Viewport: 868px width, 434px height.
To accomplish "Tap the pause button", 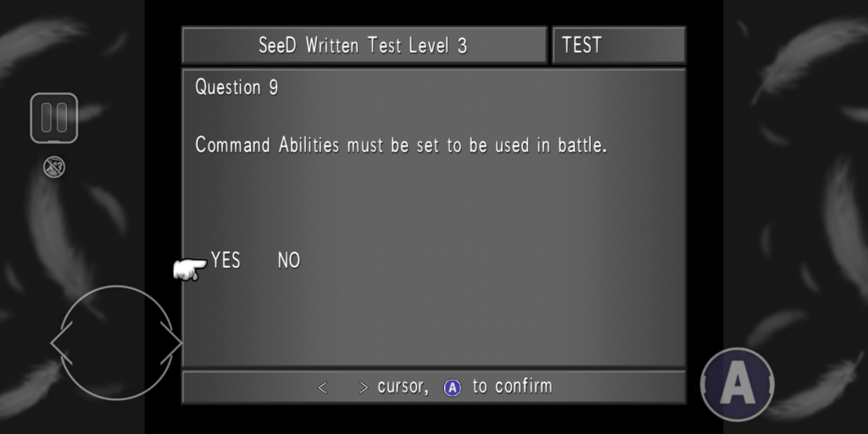I will [54, 118].
